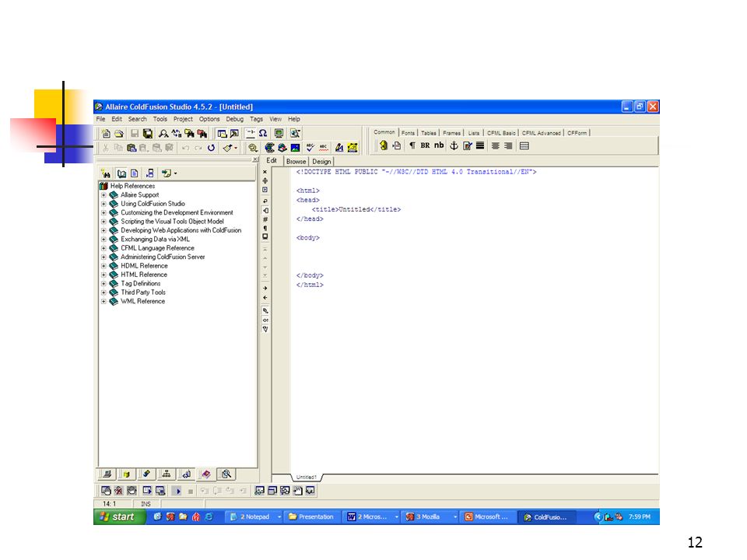747x560 pixels.
Task: Open the File menu
Action: [100, 119]
